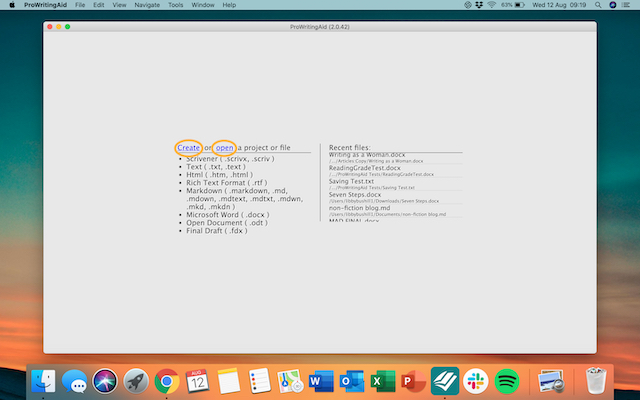Open Preview from the dock
This screenshot has height=400, width=640.
pyautogui.click(x=551, y=381)
